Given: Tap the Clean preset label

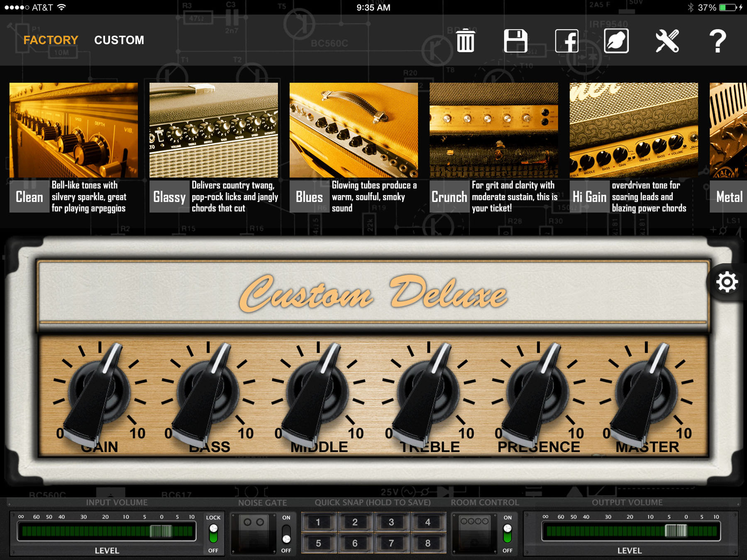Looking at the screenshot, I should (29, 197).
